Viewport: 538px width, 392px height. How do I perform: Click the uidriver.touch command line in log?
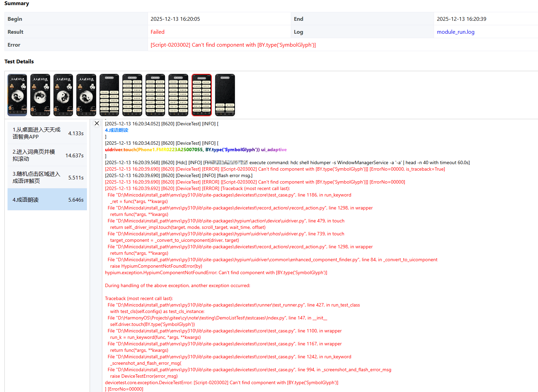(196, 150)
